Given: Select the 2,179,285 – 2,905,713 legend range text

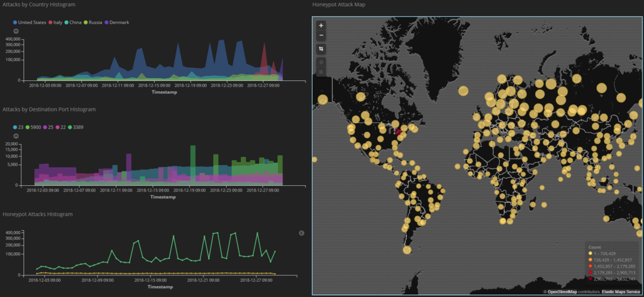Looking at the screenshot, I should click(x=614, y=273).
